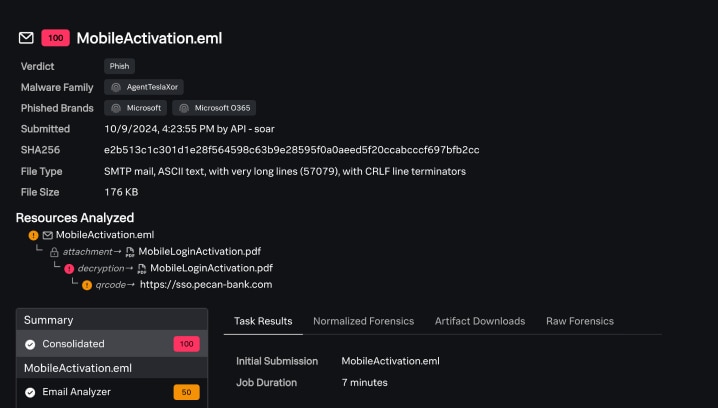Click the Microsoft O365 phished brand tag
Image resolution: width=718 pixels, height=408 pixels.
[x=213, y=108]
